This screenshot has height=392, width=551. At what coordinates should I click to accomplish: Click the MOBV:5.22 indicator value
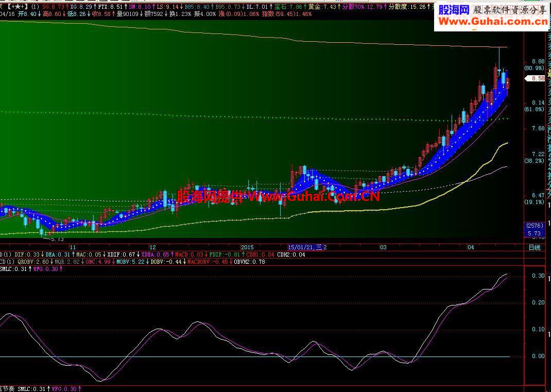click(130, 262)
